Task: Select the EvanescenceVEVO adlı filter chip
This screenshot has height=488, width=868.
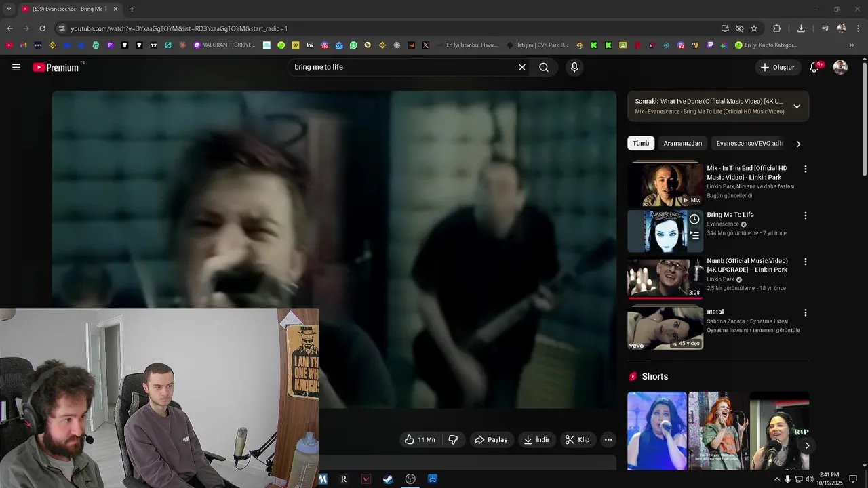Action: point(749,144)
